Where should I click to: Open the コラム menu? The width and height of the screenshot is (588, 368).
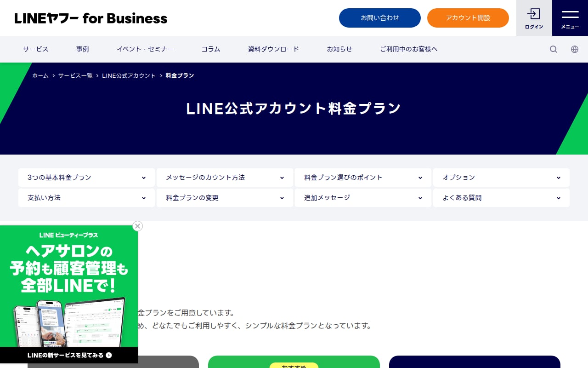pyautogui.click(x=211, y=49)
